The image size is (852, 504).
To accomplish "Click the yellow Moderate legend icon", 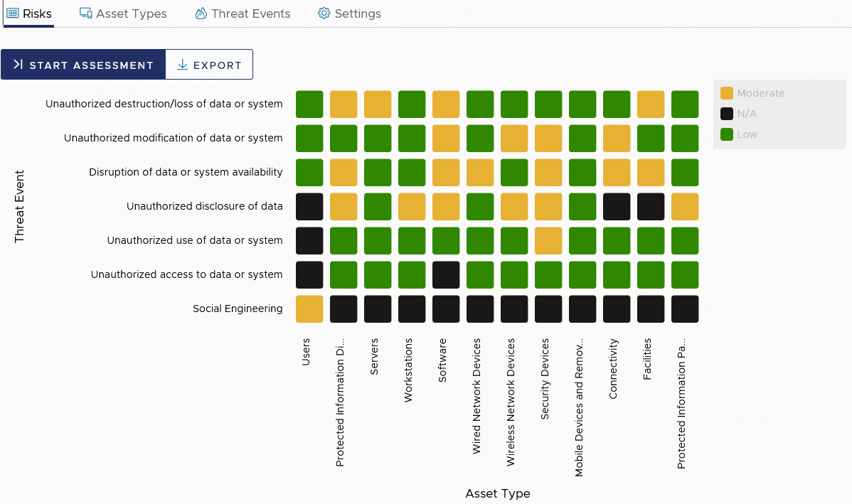I will pyautogui.click(x=728, y=93).
